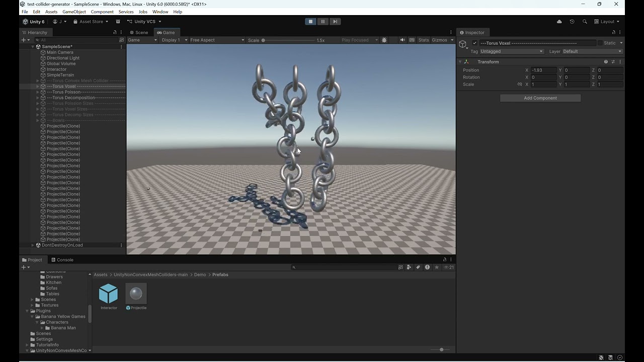This screenshot has width=644, height=362.
Task: Toggle Frame Debugger bug icon
Action: click(384, 40)
